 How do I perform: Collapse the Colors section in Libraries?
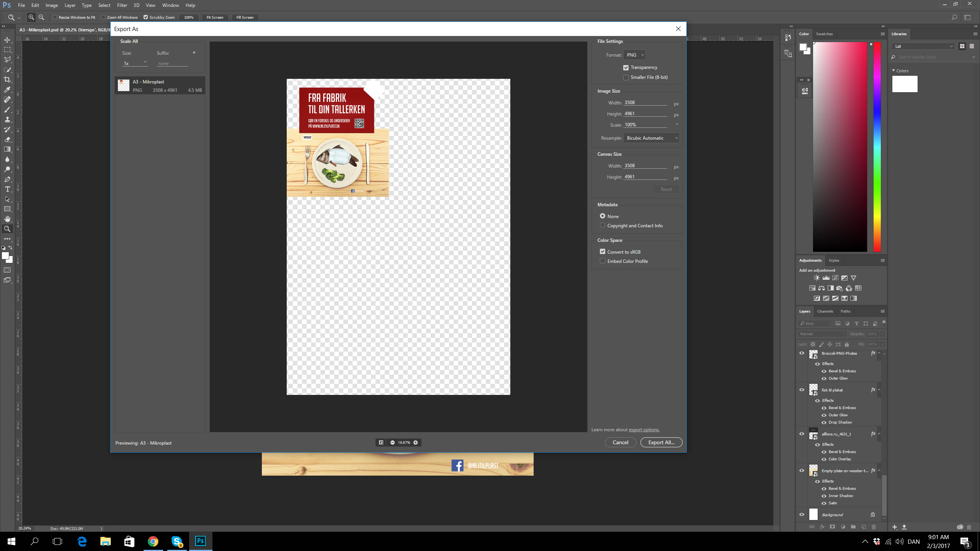(x=893, y=70)
